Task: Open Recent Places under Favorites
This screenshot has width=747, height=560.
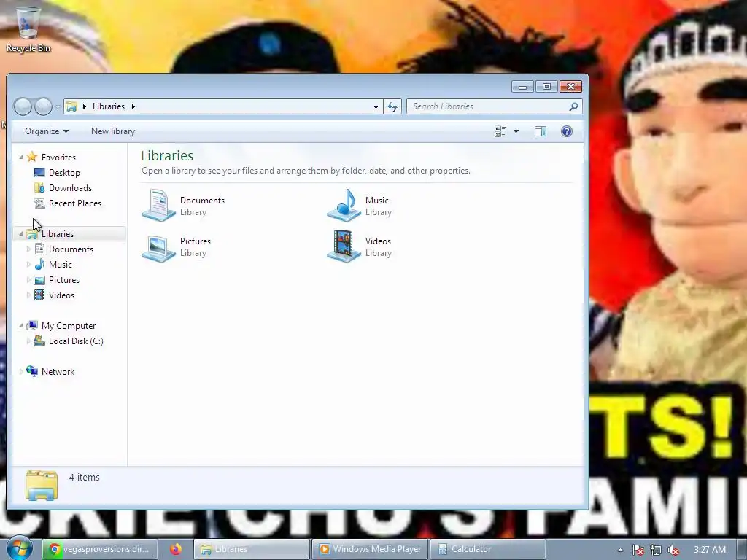Action: point(75,203)
